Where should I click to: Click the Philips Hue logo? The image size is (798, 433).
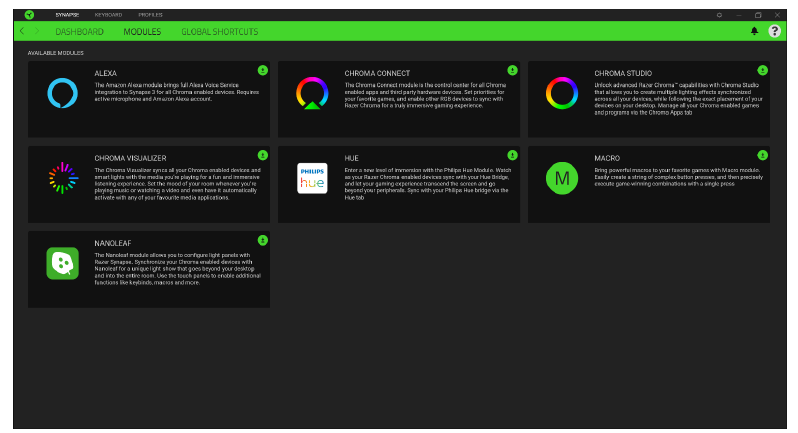click(x=312, y=178)
